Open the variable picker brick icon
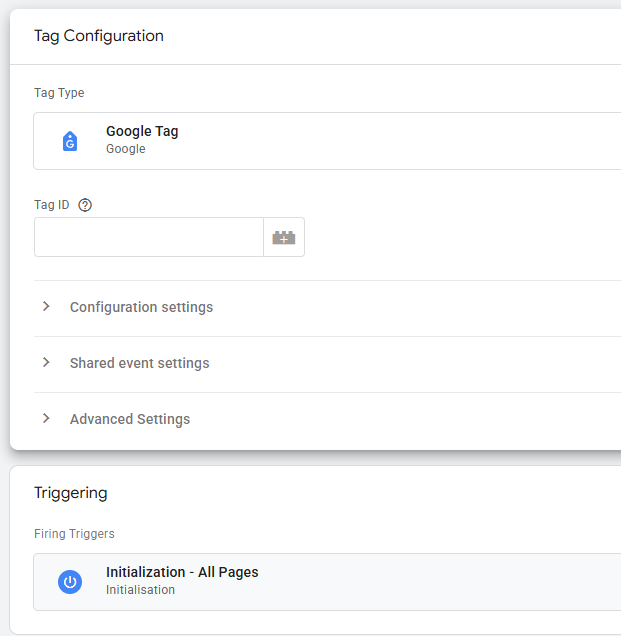Viewport: 621px width, 636px height. [x=284, y=238]
